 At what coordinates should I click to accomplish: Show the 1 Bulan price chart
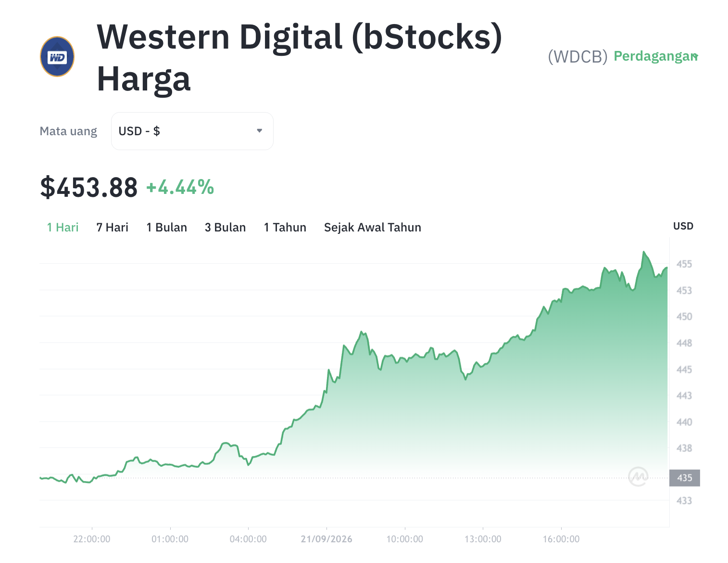166,227
